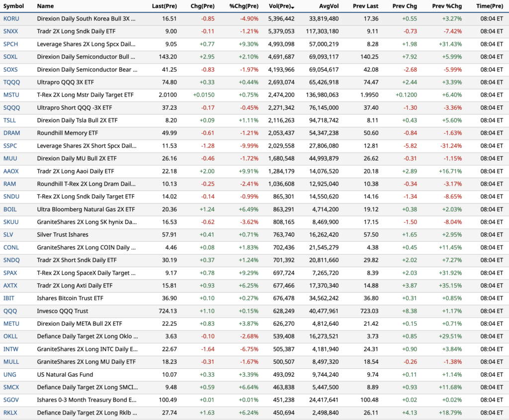The image size is (509, 420).
Task: Select name 'Direxion Daily META Bull 2X ETF'
Action: [x=80, y=324]
